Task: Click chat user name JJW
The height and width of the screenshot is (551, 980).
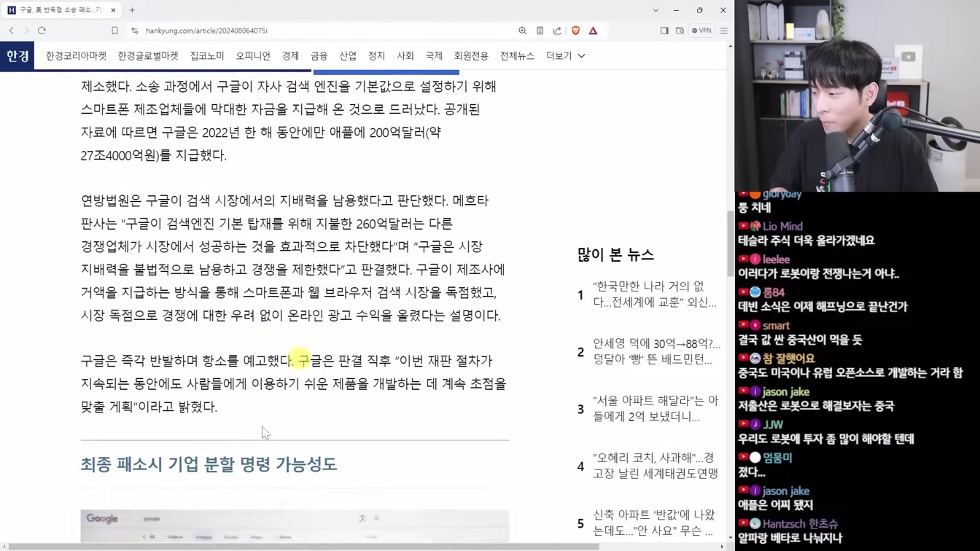Action: (773, 425)
